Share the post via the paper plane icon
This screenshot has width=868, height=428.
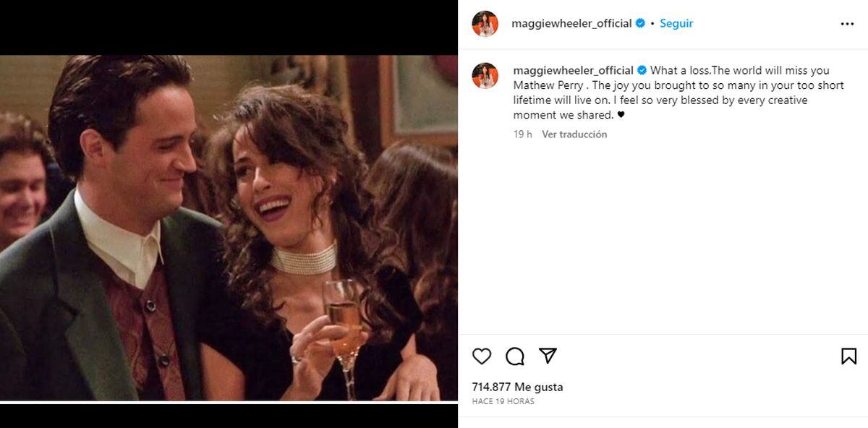[x=549, y=355]
